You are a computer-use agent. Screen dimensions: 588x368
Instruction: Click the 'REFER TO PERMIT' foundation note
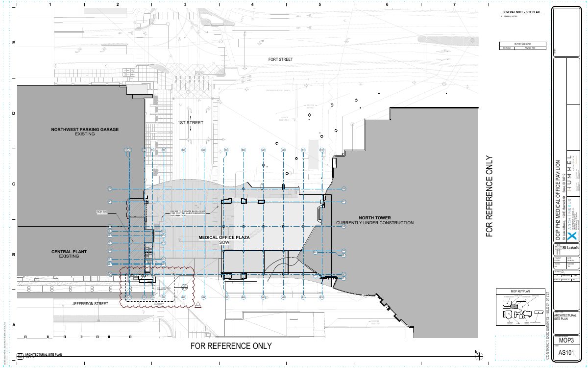187,213
